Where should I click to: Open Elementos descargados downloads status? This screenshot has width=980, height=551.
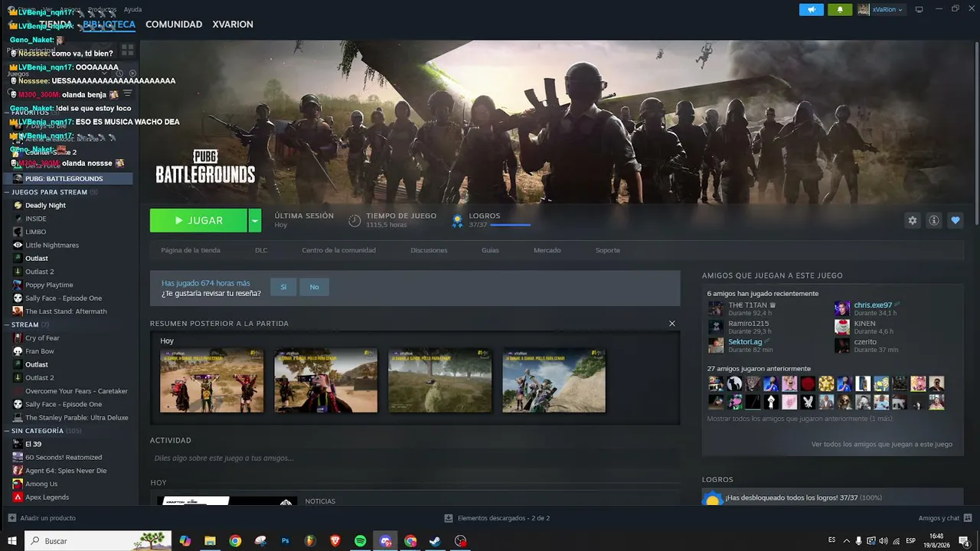(497, 518)
